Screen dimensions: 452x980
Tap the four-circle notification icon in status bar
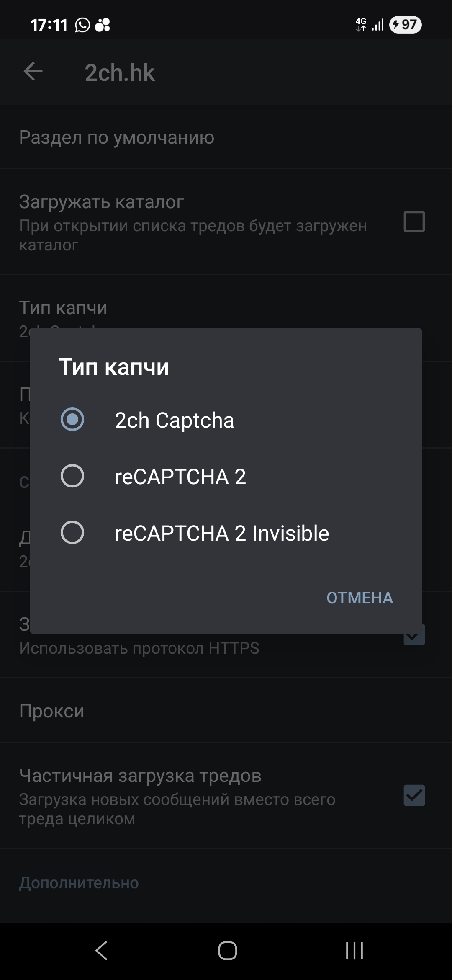103,25
